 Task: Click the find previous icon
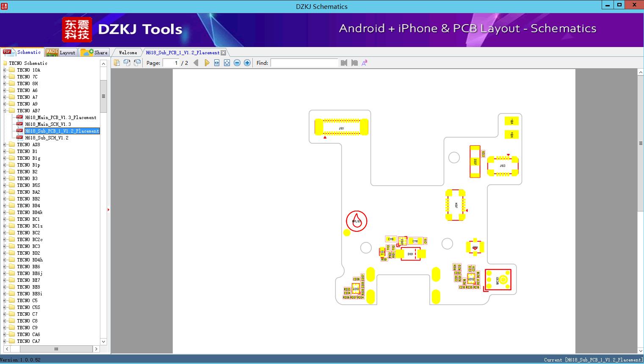click(344, 63)
